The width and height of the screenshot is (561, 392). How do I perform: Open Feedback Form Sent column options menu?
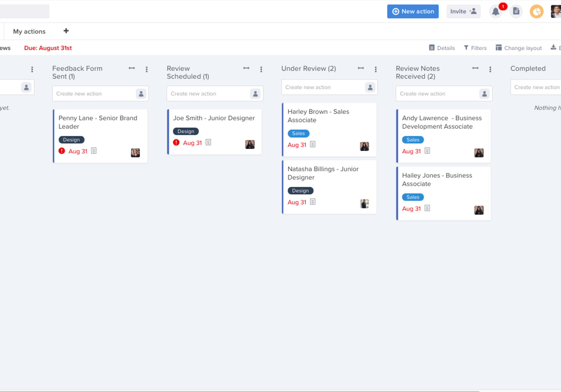tap(147, 69)
